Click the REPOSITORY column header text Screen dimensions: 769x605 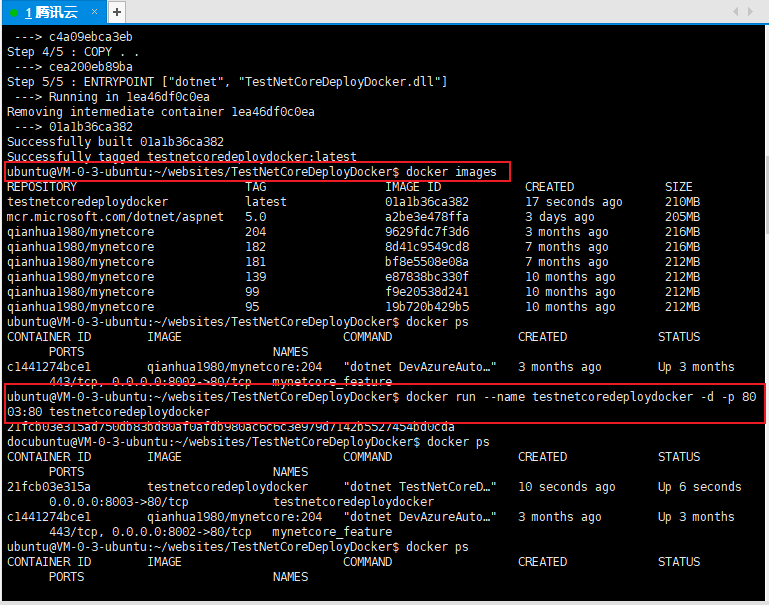42,187
